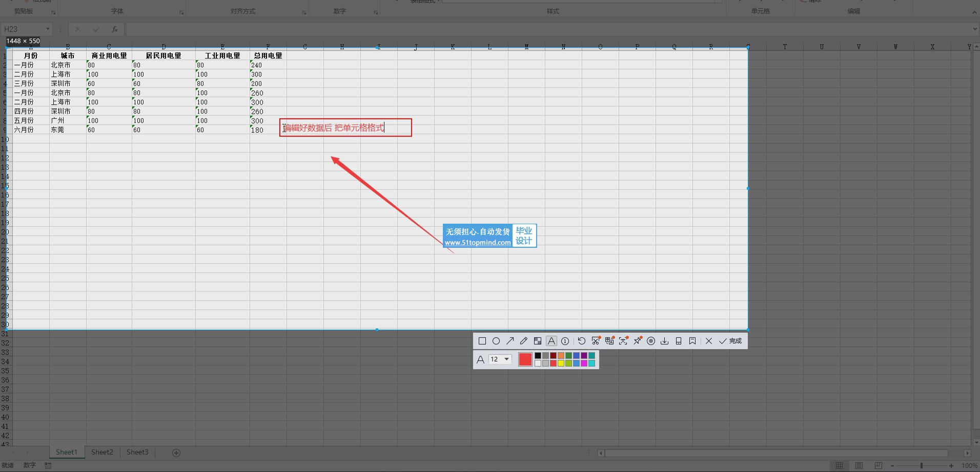Click the text size A icon
The width and height of the screenshot is (980, 472).
coord(480,360)
